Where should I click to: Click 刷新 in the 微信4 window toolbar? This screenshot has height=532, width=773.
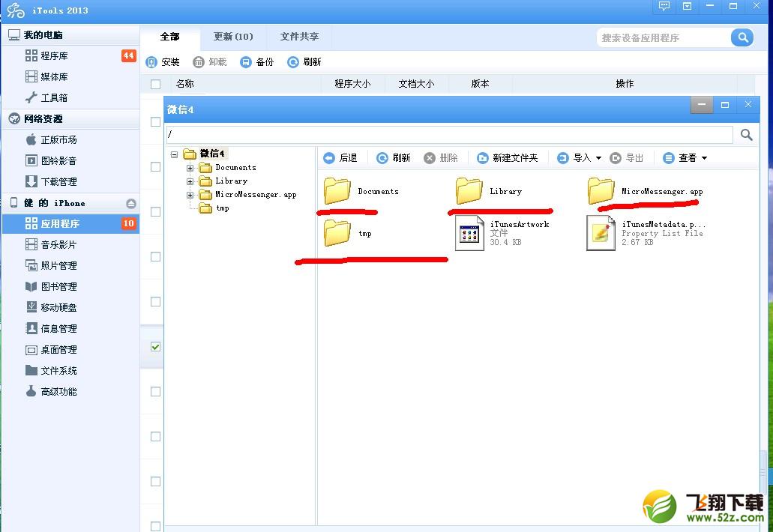coord(394,158)
